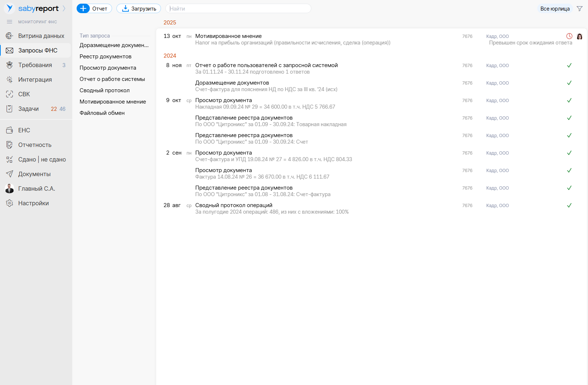Click the red overdue clock icon
This screenshot has height=385, width=588.
tap(569, 36)
